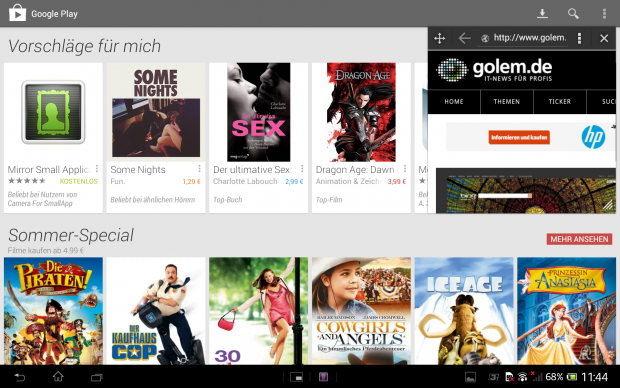Screen dimensions: 620x388
Task: Open Der Kaufhaus Cop movie poster
Action: click(156, 311)
